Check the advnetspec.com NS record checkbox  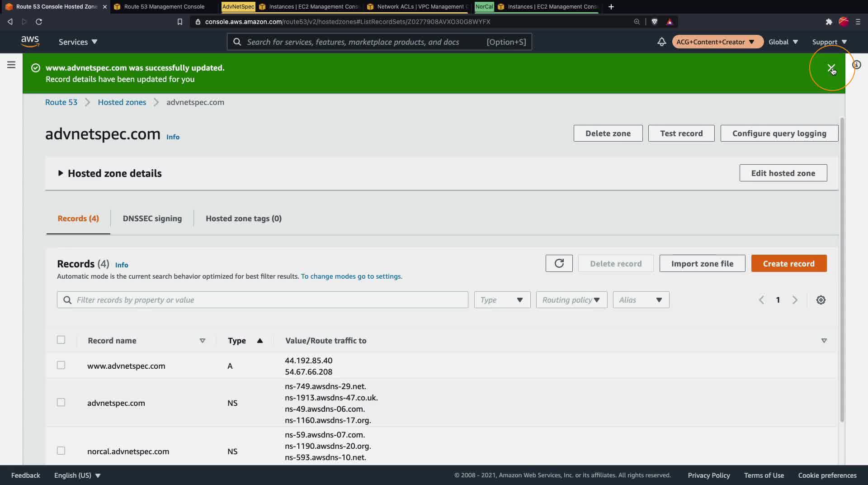[61, 402]
